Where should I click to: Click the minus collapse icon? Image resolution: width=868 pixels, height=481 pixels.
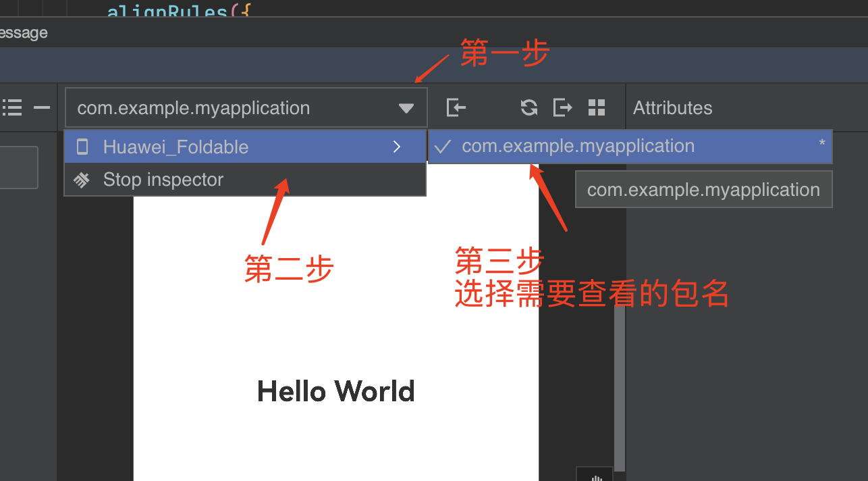[42, 107]
